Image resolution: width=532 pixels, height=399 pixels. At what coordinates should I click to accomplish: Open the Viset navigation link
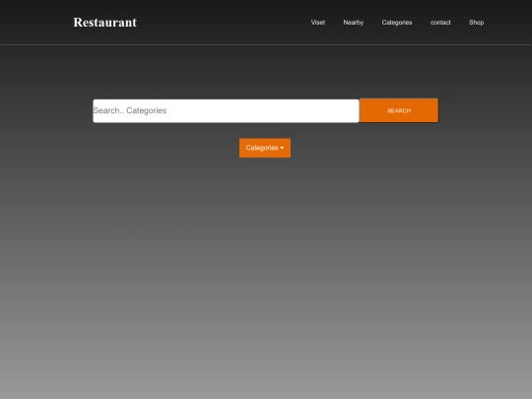(x=318, y=23)
